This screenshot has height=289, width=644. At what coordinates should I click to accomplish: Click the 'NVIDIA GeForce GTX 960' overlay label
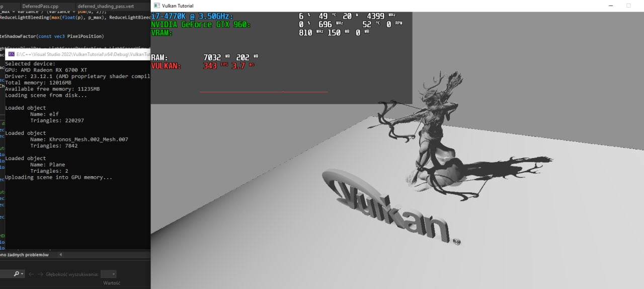pyautogui.click(x=200, y=24)
